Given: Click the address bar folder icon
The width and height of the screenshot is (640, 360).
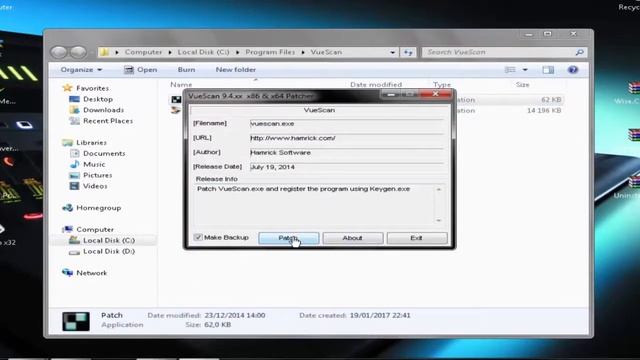Looking at the screenshot, I should (x=104, y=52).
